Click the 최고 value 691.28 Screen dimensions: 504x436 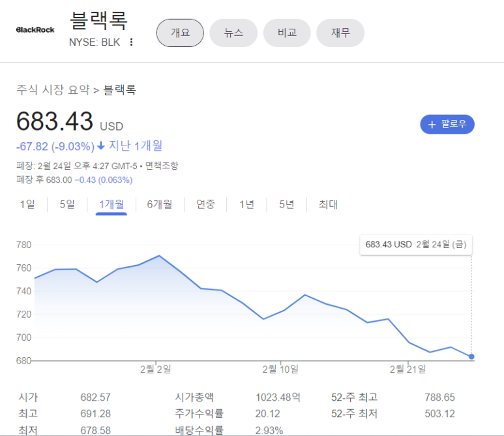(x=95, y=414)
